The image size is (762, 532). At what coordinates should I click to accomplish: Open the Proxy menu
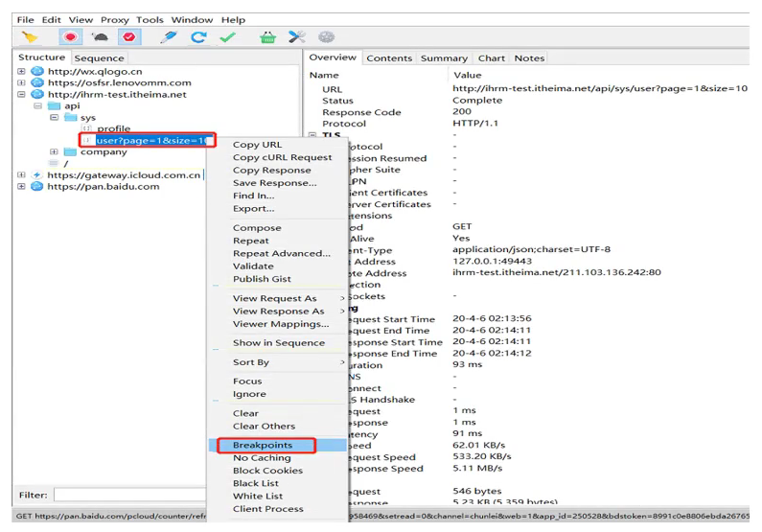click(x=115, y=20)
